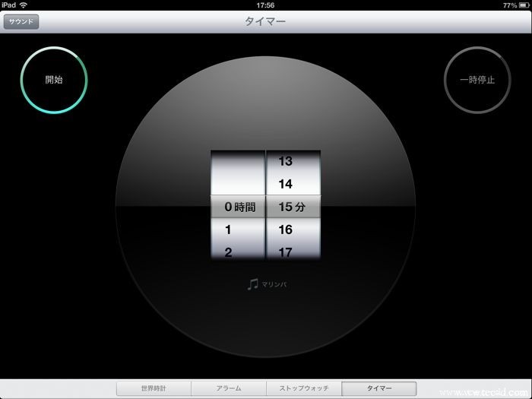Tap the マリンバ sound label

[x=274, y=284]
